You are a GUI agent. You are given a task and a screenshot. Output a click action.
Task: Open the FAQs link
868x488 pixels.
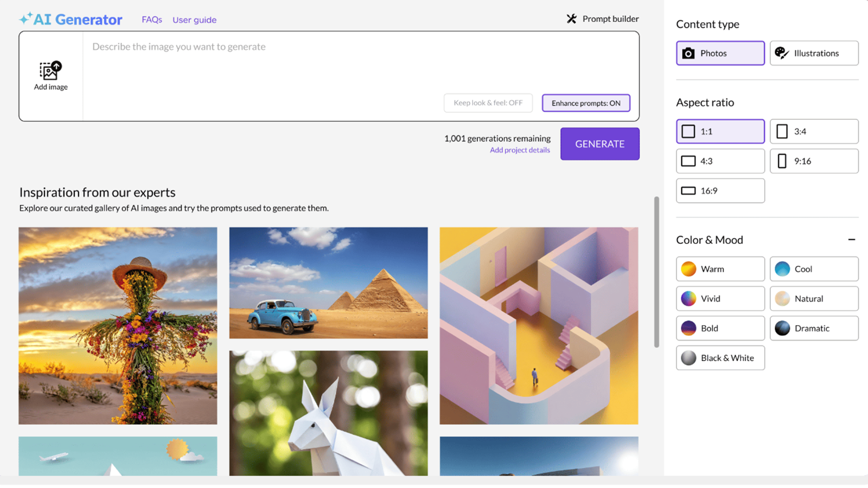pos(152,20)
